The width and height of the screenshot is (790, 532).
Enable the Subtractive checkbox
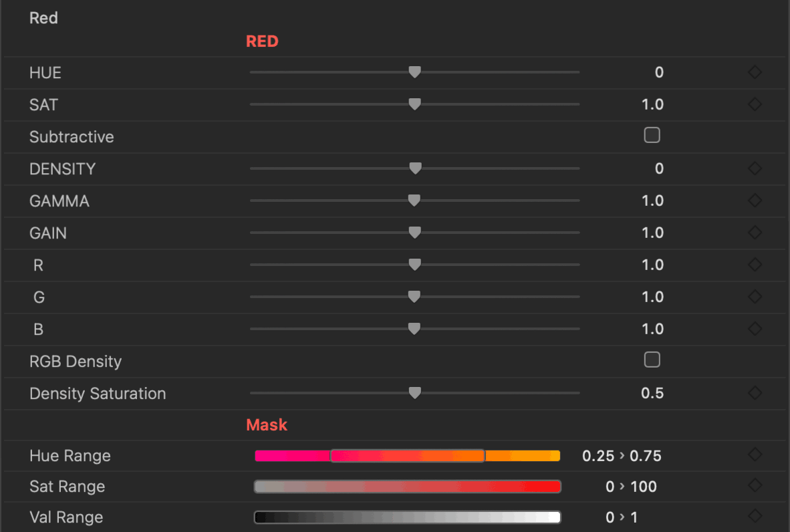point(652,134)
